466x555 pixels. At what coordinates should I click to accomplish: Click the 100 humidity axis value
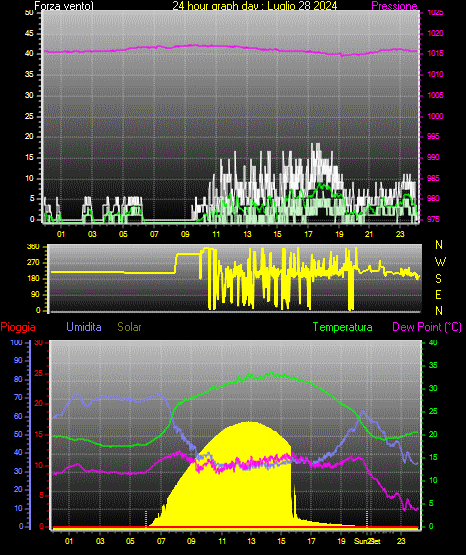16,343
